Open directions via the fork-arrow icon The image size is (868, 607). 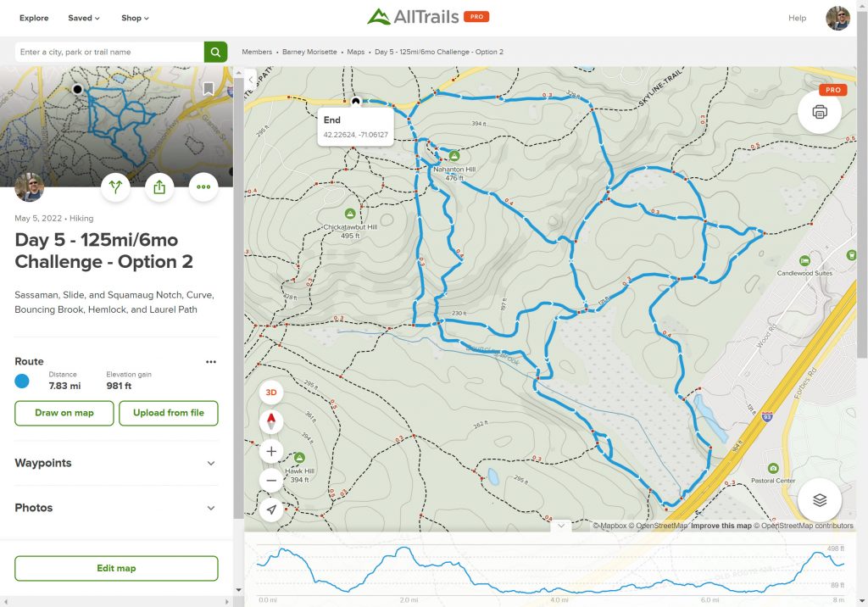click(x=115, y=187)
